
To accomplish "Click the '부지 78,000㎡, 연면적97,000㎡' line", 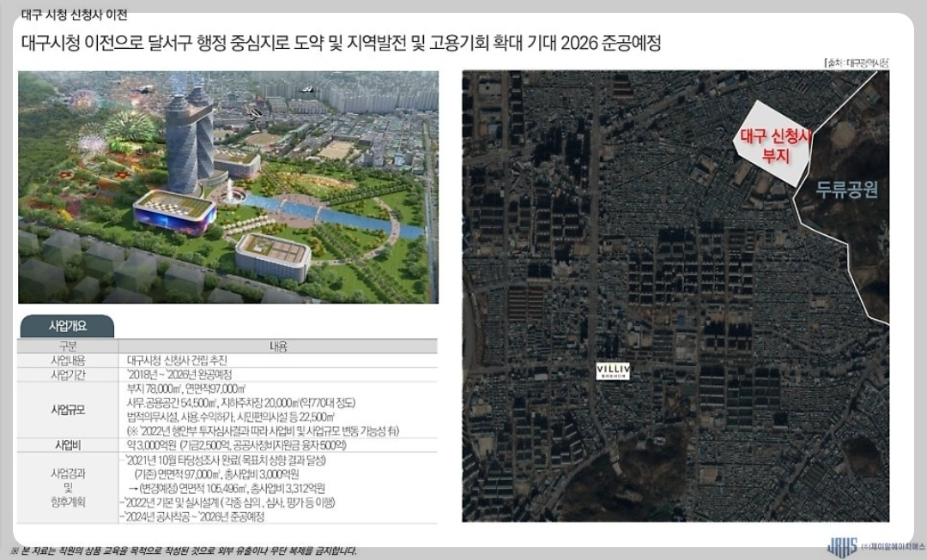I will coord(185,388).
